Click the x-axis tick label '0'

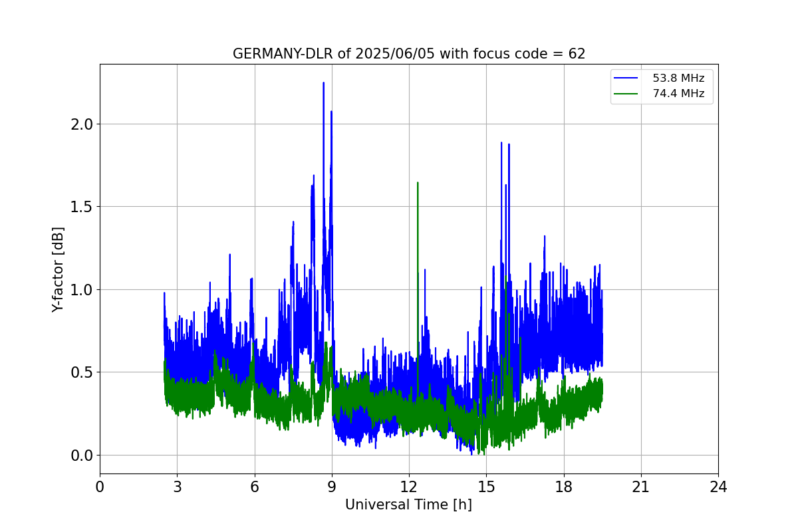coord(100,487)
